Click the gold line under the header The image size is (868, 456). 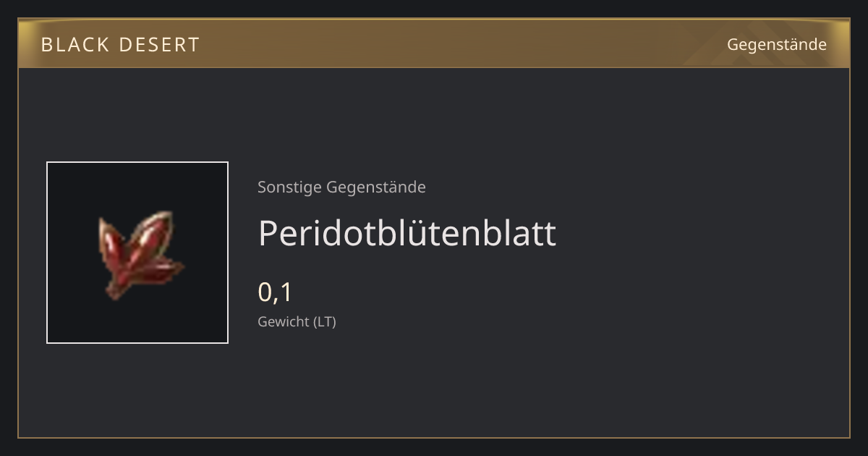(434, 67)
